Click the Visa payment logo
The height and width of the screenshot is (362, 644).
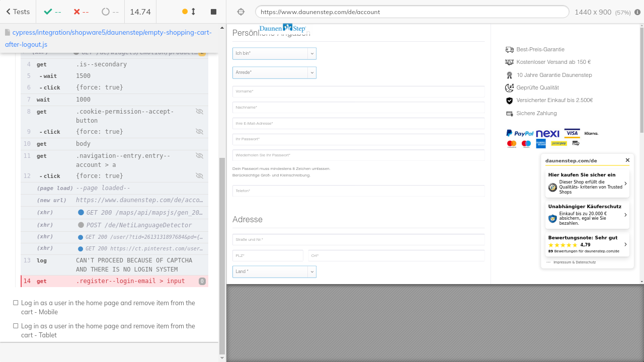pos(572,133)
